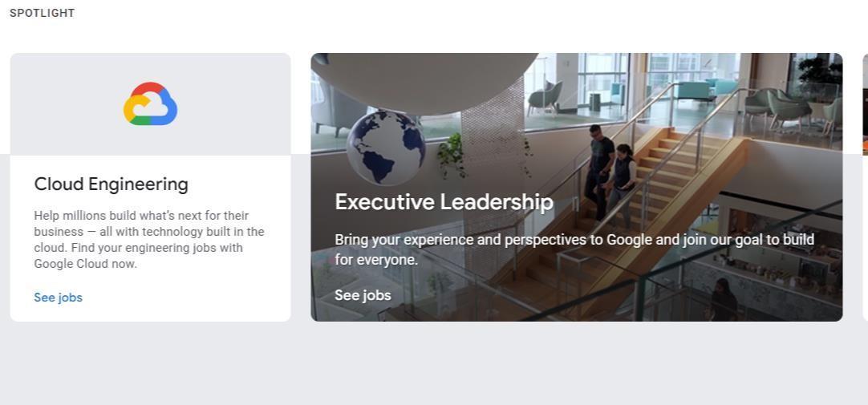
Task: Click the blue segment of the Cloud logo
Action: pos(166,111)
